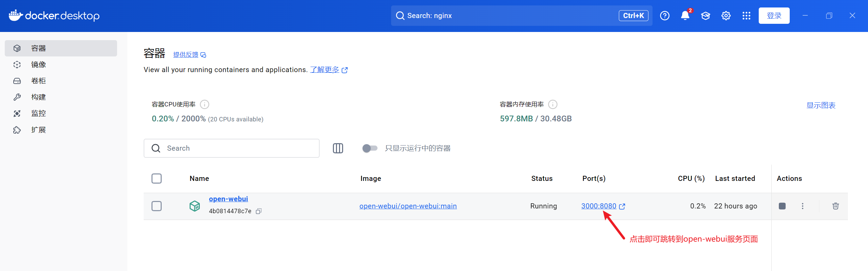Stop the open-webui container

pyautogui.click(x=782, y=206)
